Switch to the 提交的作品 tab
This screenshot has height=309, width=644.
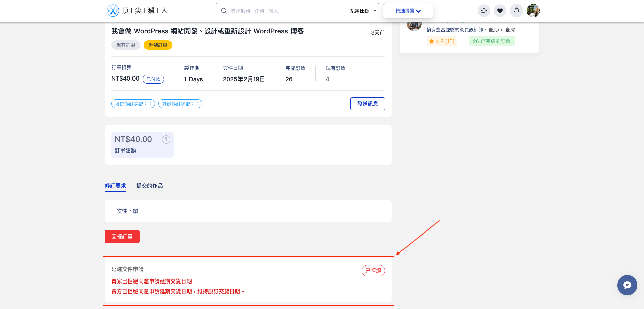click(x=150, y=186)
